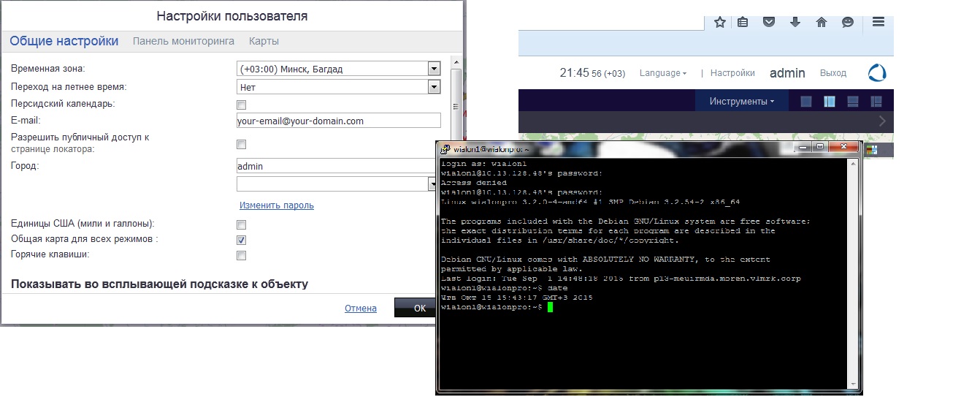Click the Pocket icon in the toolbar
980x397 pixels.
click(x=769, y=22)
